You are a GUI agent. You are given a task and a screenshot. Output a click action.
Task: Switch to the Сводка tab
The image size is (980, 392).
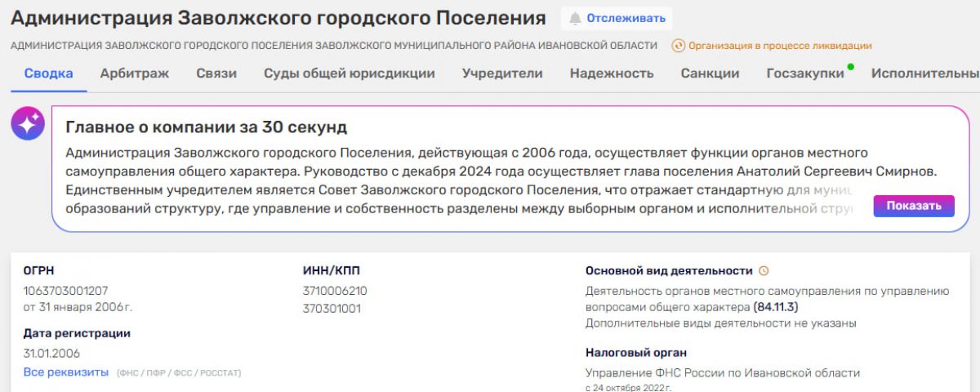(x=48, y=73)
